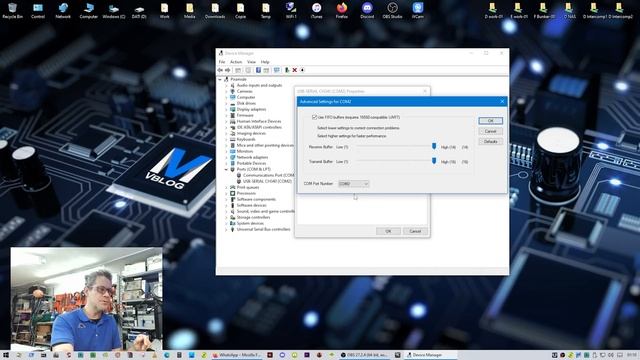
Task: Click the red X Uninstall device icon
Action: [295, 70]
